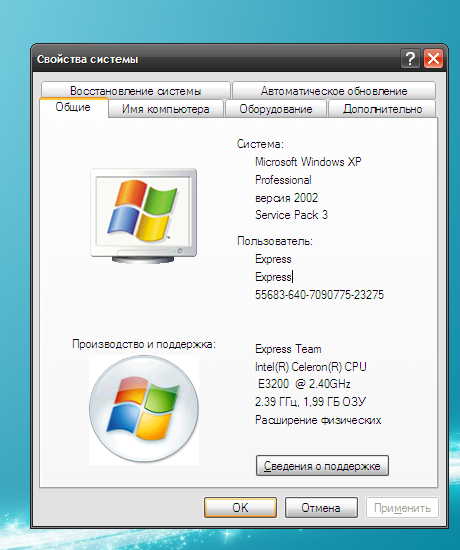Select the Общие tab
The image size is (460, 550).
[x=73, y=107]
